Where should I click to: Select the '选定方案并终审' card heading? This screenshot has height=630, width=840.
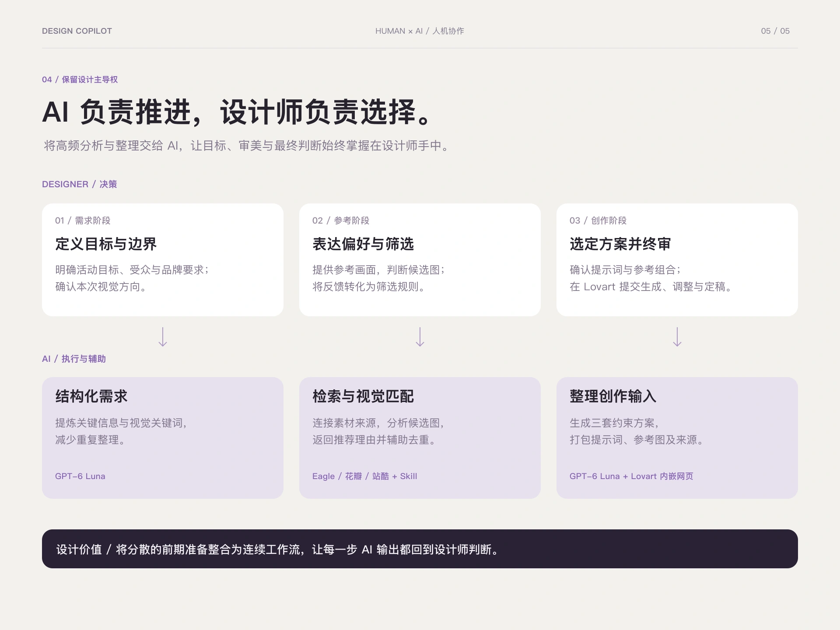pos(620,244)
